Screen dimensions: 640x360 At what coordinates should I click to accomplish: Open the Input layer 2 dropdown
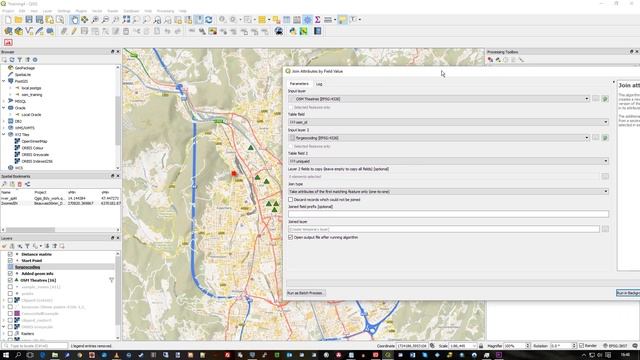coord(439,138)
